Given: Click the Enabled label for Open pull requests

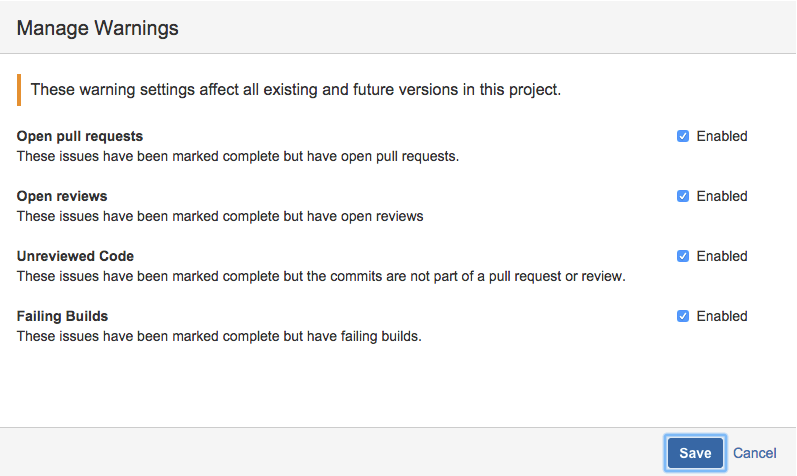Looking at the screenshot, I should tap(722, 136).
